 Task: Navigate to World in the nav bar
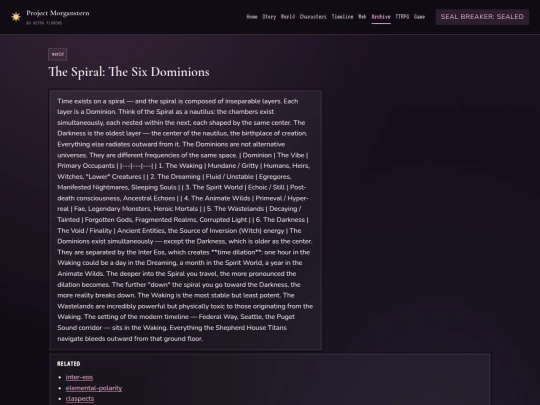(288, 17)
